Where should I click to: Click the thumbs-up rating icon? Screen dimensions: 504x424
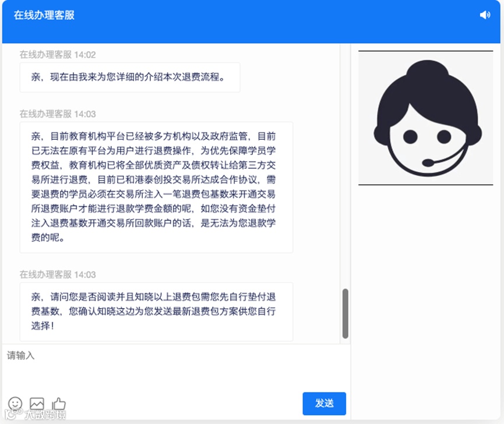[x=58, y=404]
